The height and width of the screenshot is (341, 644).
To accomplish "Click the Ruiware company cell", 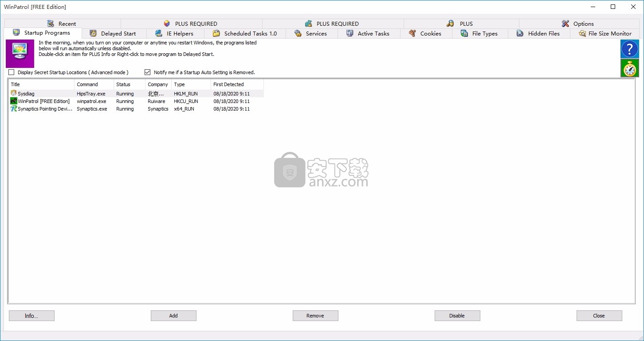I will tap(157, 101).
